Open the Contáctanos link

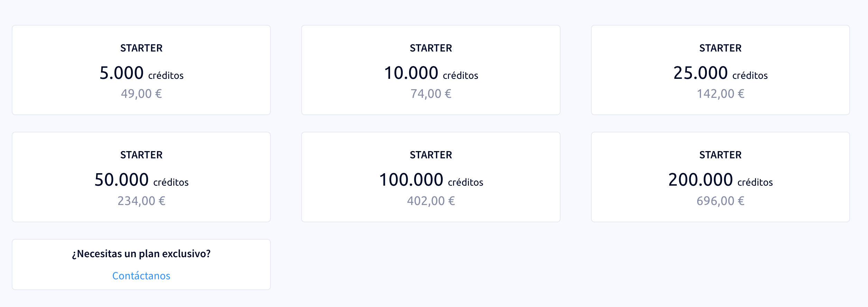[x=141, y=276]
